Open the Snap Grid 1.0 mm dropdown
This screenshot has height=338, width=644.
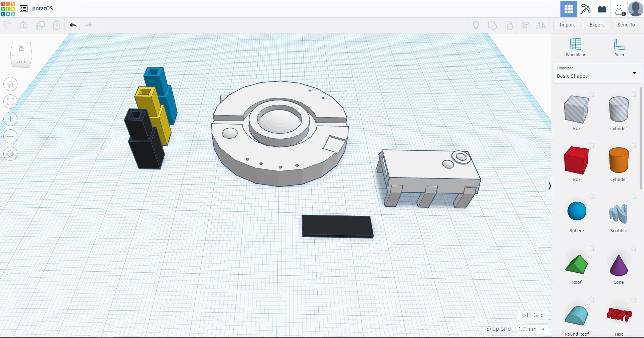pyautogui.click(x=532, y=329)
